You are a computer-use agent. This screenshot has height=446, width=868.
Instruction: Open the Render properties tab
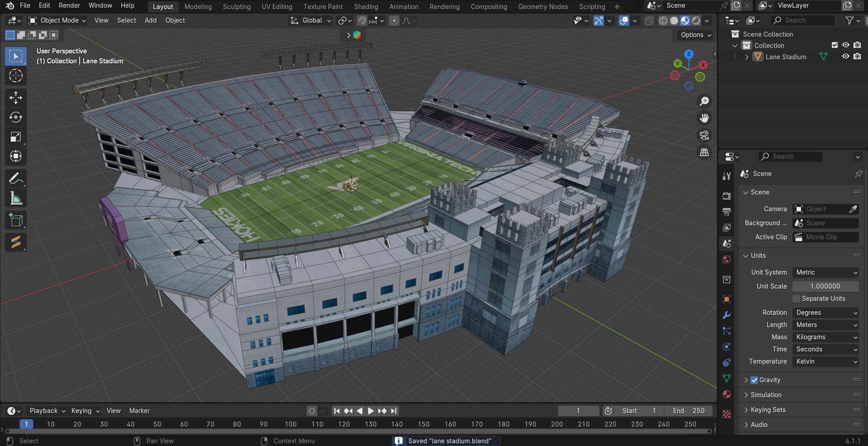[x=726, y=196]
